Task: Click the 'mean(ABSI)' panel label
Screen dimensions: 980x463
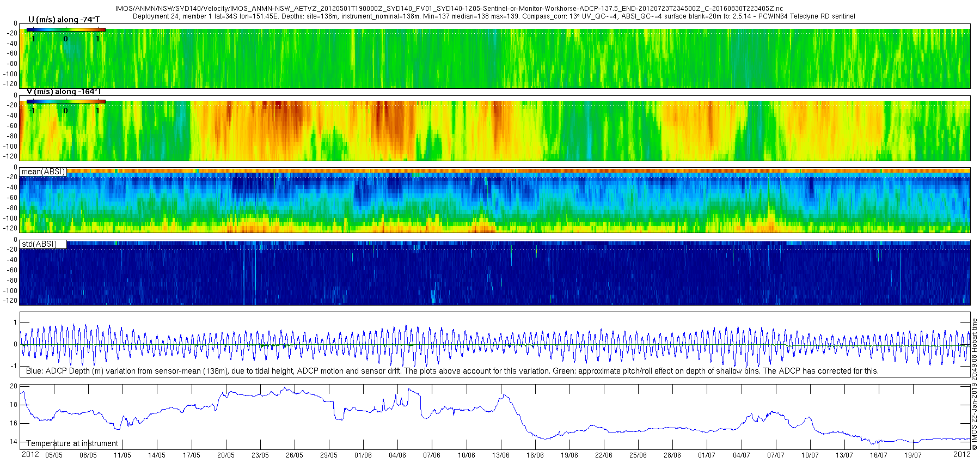Action: click(43, 172)
